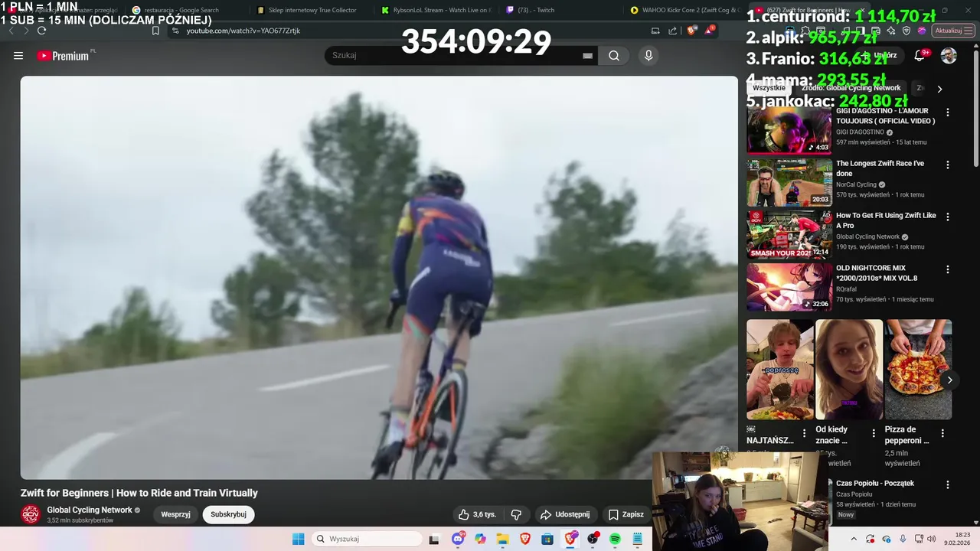Screen dimensions: 980x551
Task: Open Global Cycling Network channel avatar
Action: [x=31, y=514]
